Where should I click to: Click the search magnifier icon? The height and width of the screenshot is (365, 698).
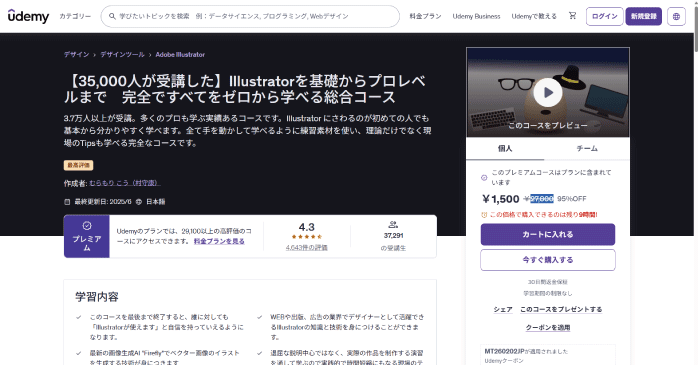113,16
